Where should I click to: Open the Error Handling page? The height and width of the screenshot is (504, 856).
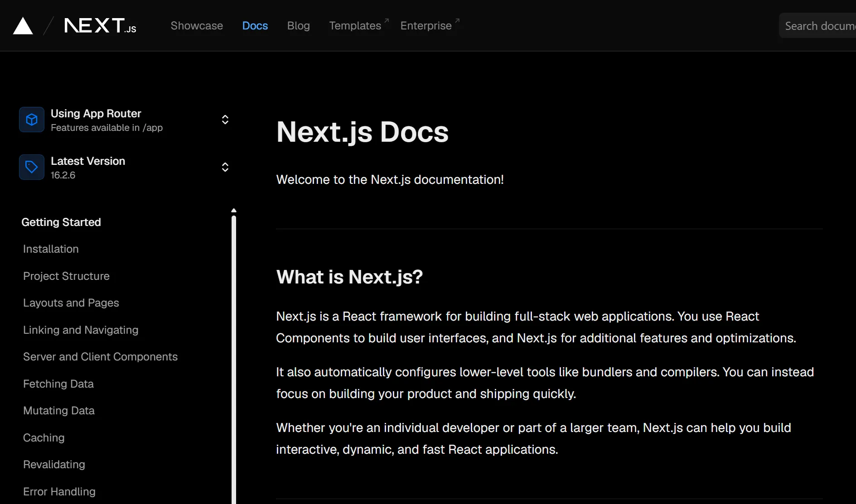pyautogui.click(x=59, y=492)
